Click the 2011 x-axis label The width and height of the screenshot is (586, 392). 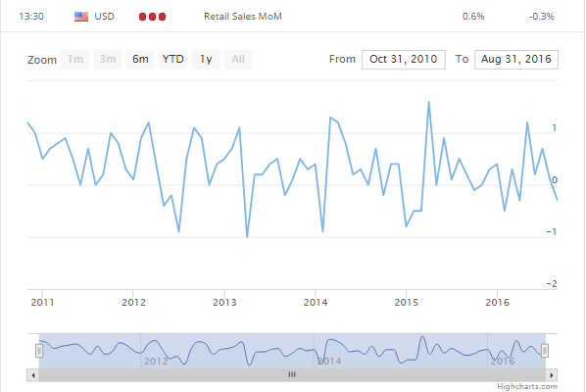pos(42,302)
